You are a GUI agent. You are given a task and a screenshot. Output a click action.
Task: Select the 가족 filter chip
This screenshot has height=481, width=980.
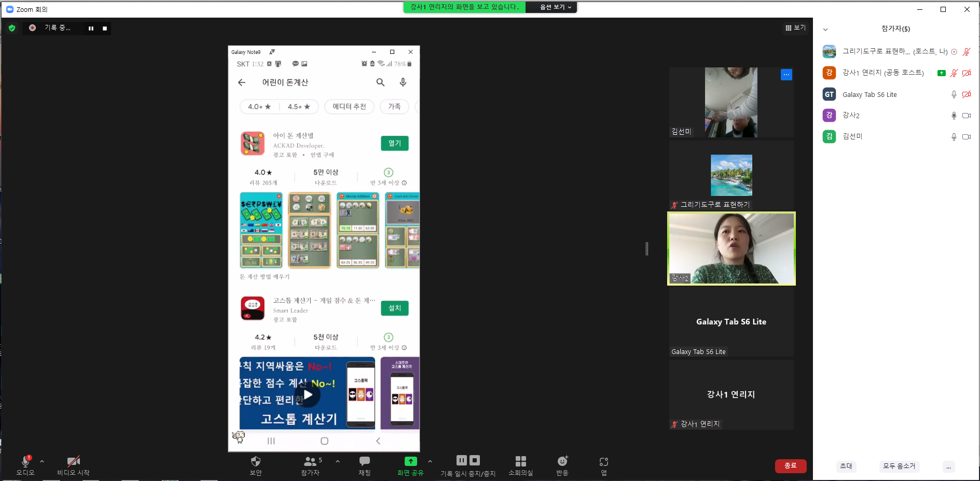(394, 107)
